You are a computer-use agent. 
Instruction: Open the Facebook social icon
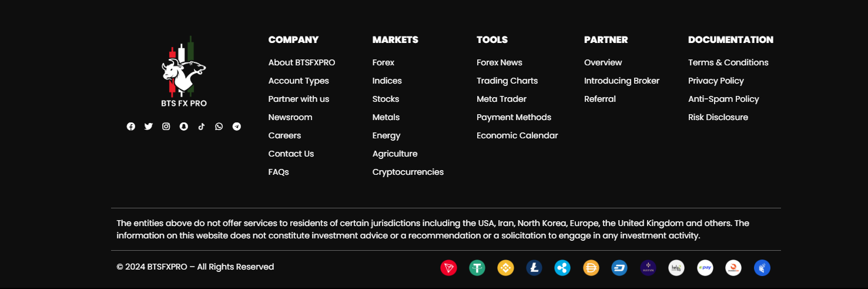click(131, 127)
